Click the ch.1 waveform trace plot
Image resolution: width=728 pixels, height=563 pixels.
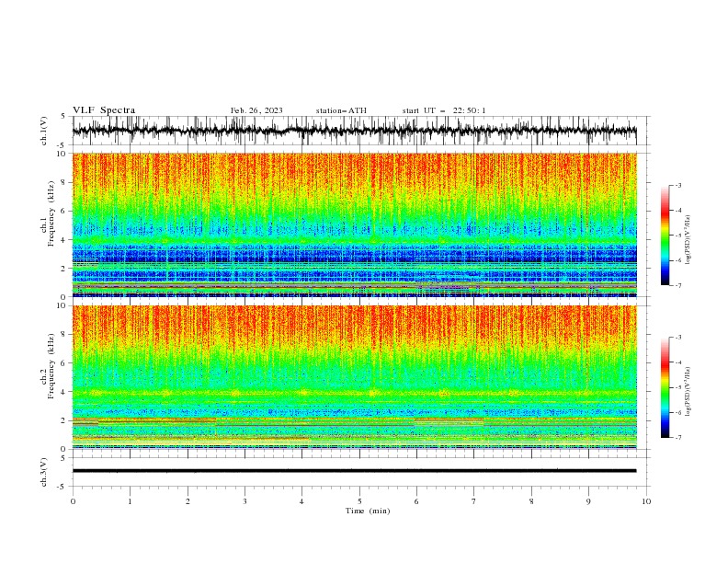[354, 131]
